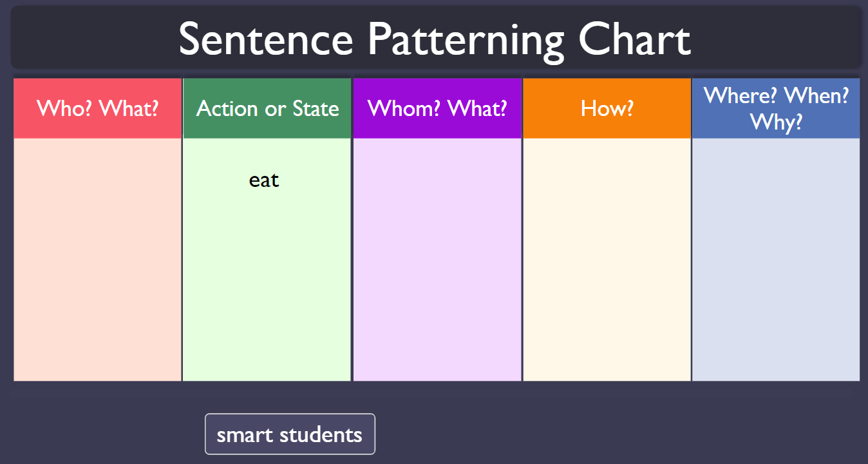Click the light blue column under "Where? When? Why?"

pos(776,259)
